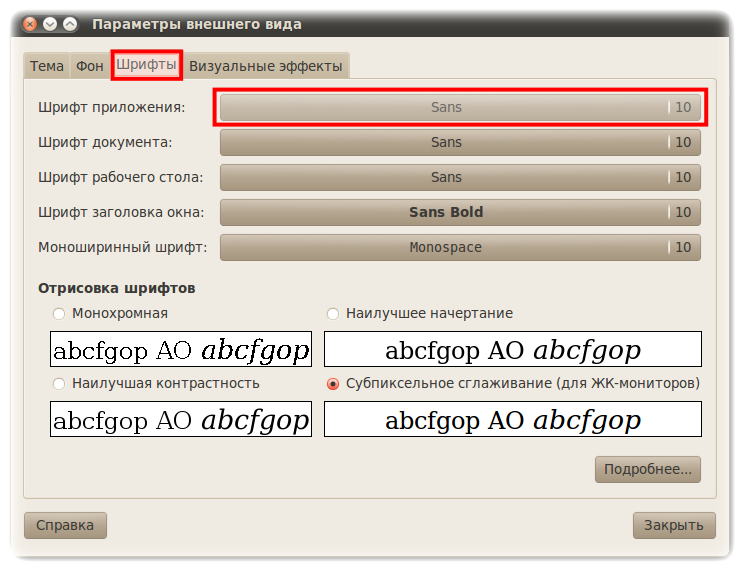Minimize the window using the titlebar icon
747x574 pixels.
point(50,23)
